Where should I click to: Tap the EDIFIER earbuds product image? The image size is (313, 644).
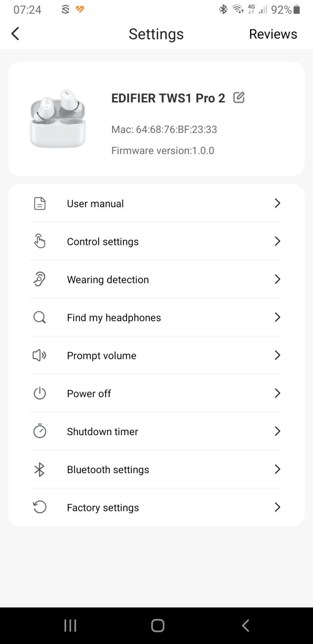[58, 119]
